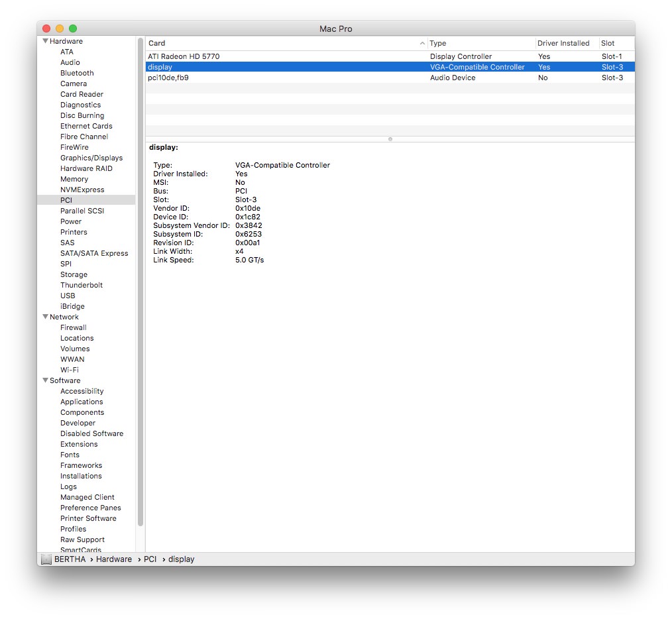Show Disabled Software list
This screenshot has height=619, width=672.
point(91,434)
